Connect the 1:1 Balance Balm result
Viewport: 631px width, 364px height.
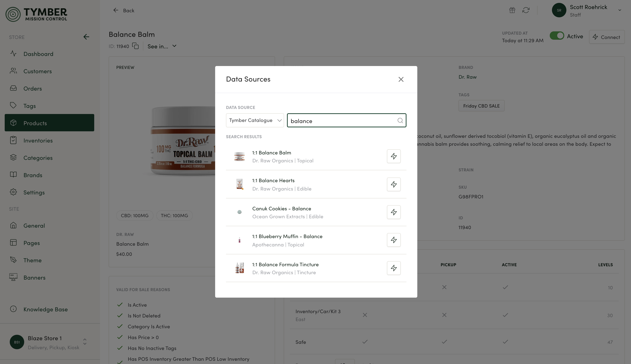394,156
